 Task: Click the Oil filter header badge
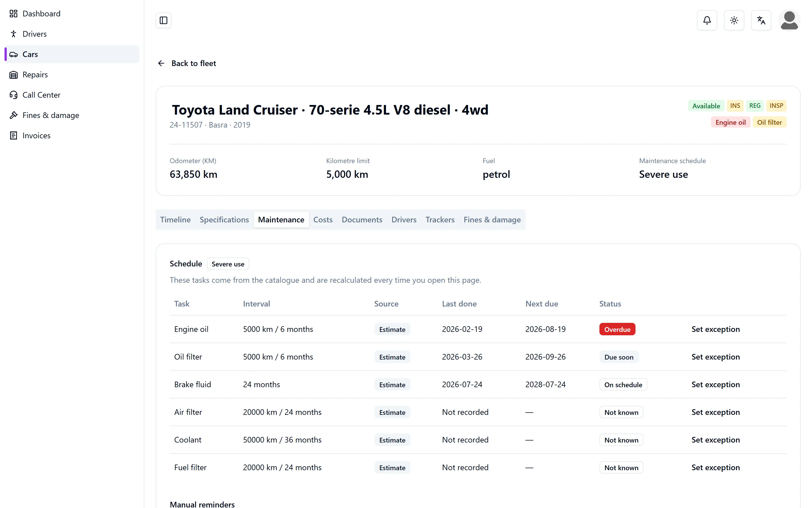[769, 122]
